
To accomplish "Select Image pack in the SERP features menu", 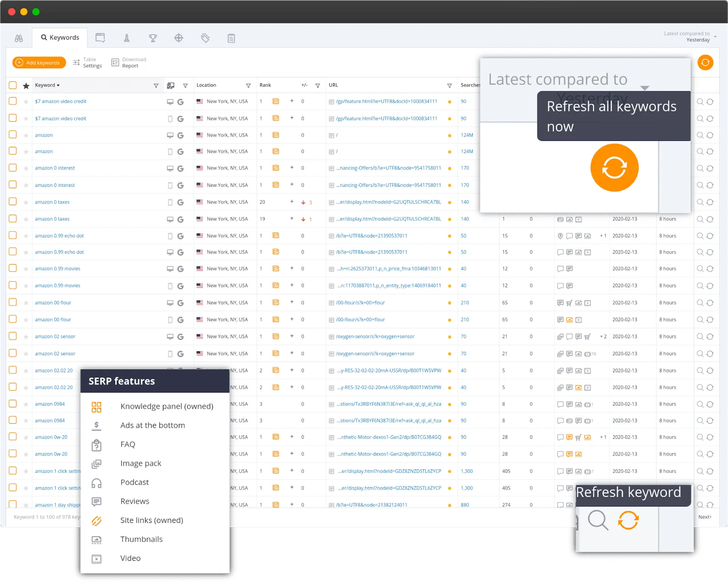I will [x=141, y=463].
